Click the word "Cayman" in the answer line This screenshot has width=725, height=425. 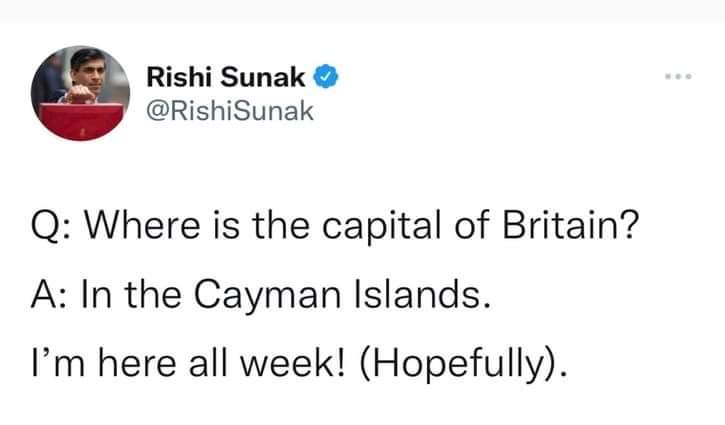[267, 296]
